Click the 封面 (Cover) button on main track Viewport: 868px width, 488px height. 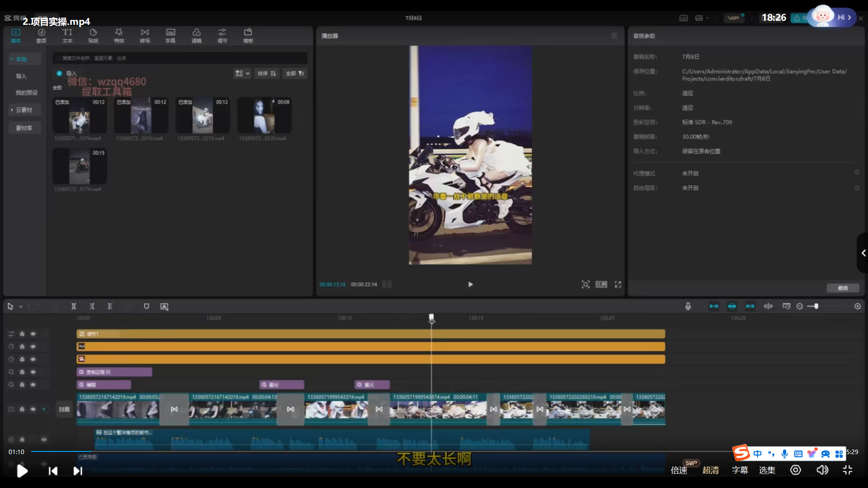(x=64, y=409)
